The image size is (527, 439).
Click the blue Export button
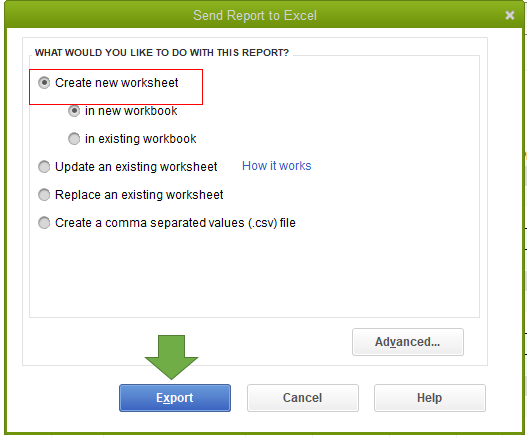(175, 398)
